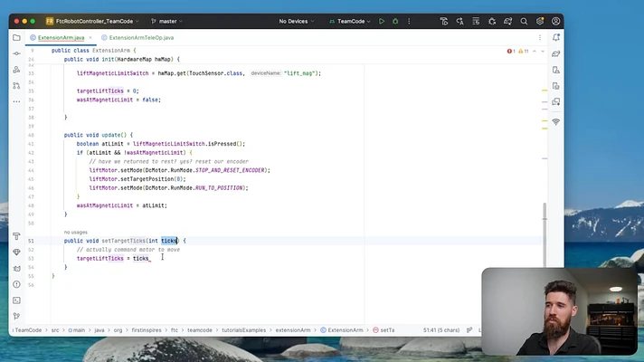Click the red error indicator count
Screen dimensions: 644x362
tap(511, 52)
